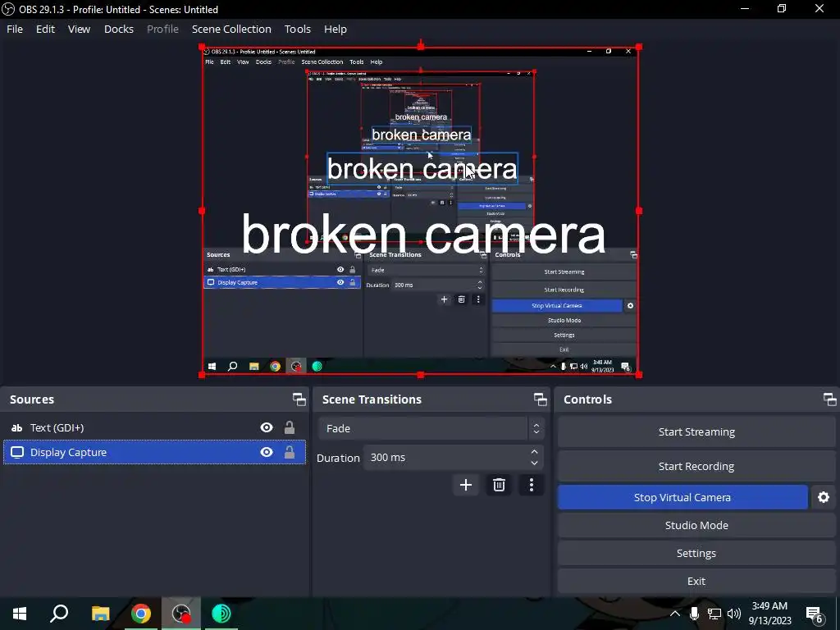This screenshot has width=840, height=630.
Task: Click the microphone tray icon
Action: (x=694, y=614)
